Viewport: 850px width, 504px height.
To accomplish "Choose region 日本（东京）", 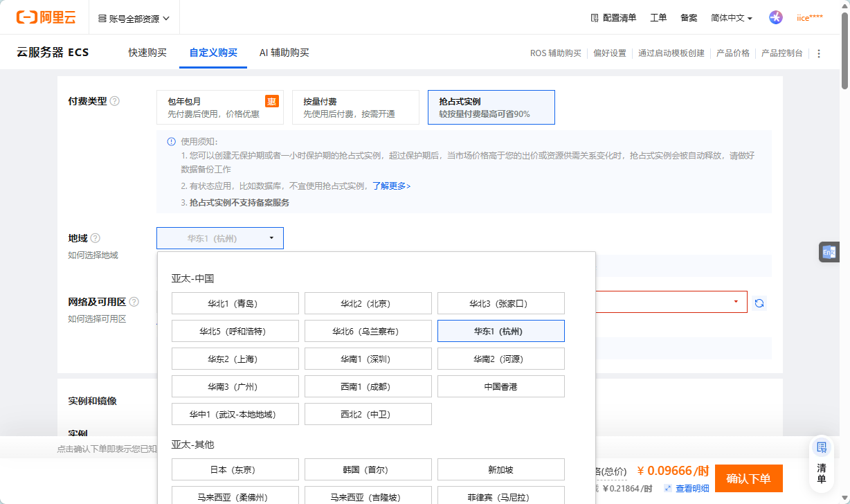I will pyautogui.click(x=235, y=469).
